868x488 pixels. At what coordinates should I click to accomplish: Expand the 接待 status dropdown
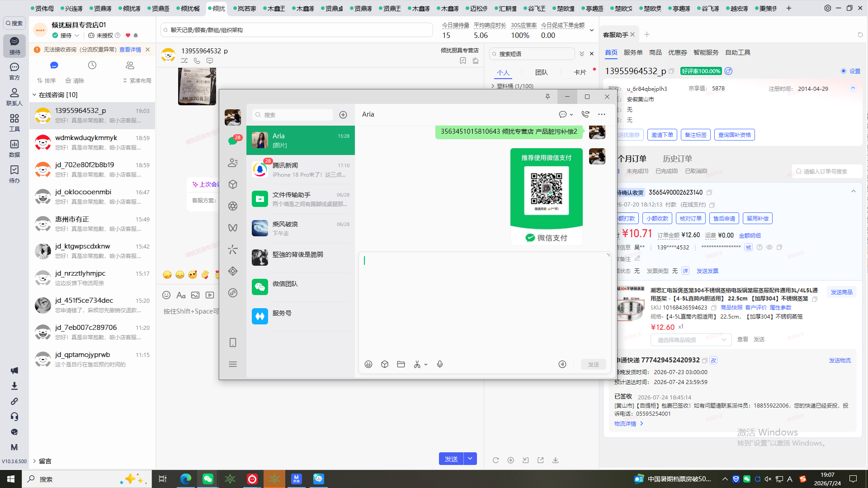[77, 35]
